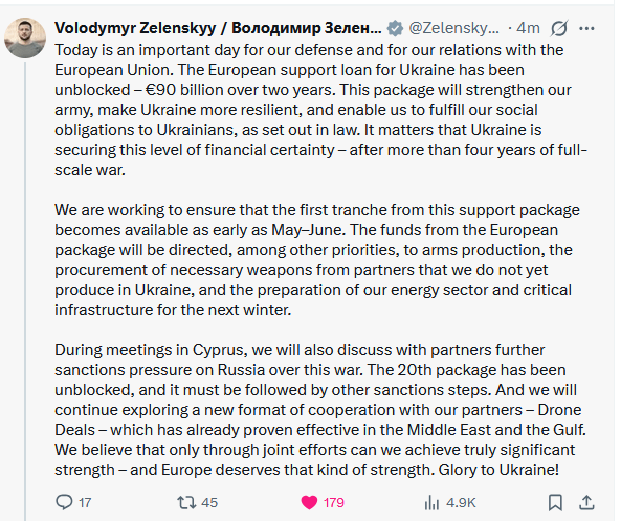
Task: Click the share post upload icon
Action: pos(587,501)
